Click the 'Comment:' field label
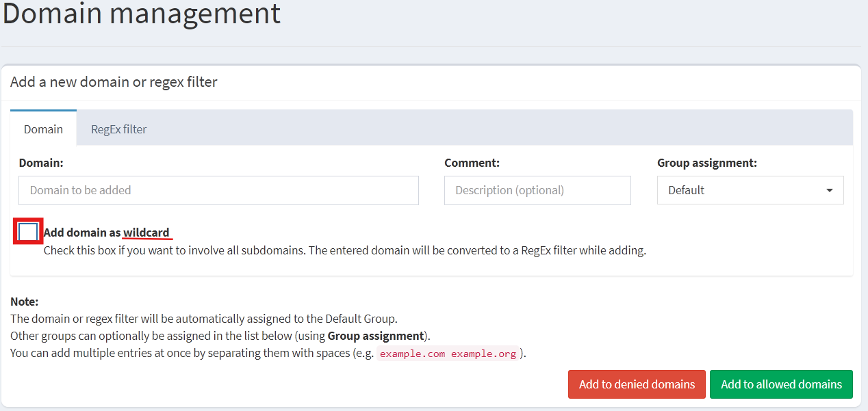The height and width of the screenshot is (411, 868). (472, 163)
